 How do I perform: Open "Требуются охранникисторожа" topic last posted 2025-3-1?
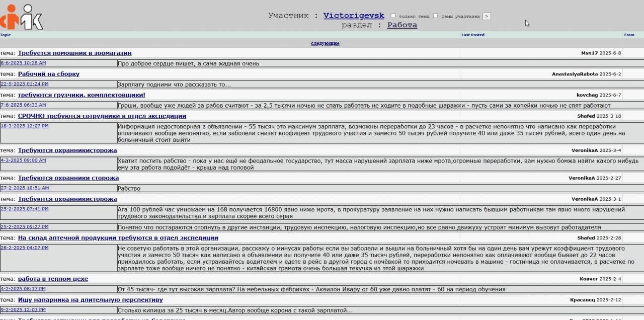coord(67,199)
